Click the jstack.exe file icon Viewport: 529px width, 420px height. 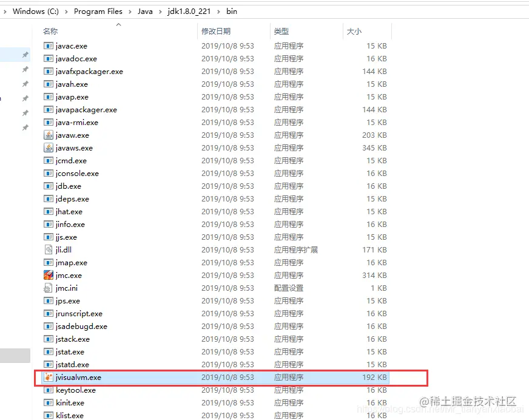(x=49, y=339)
